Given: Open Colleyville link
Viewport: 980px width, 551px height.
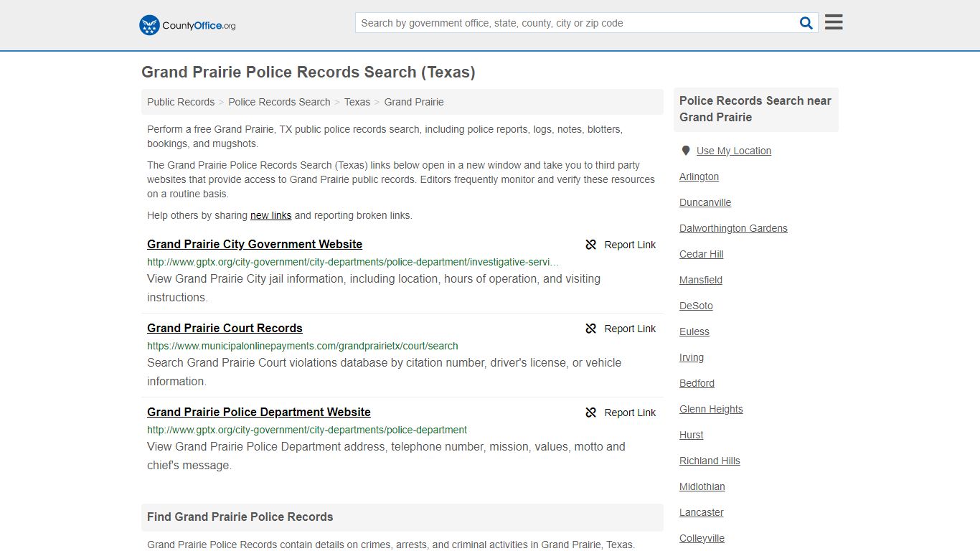Looking at the screenshot, I should 702,538.
